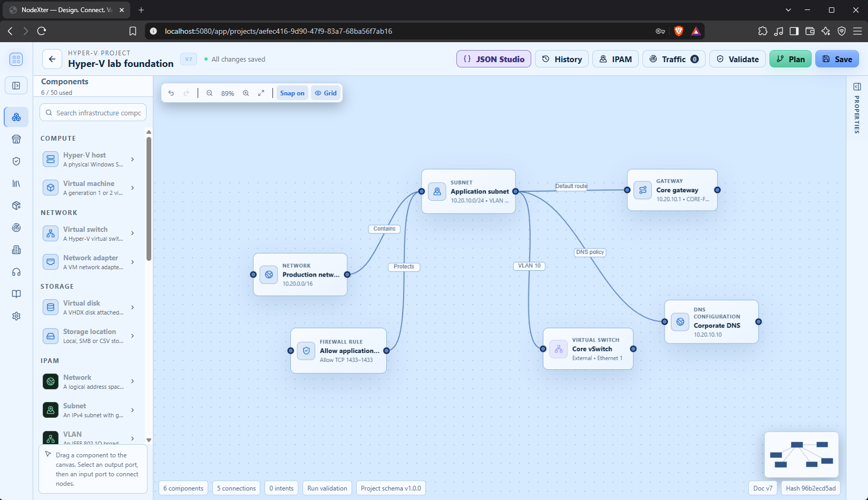Click the components list scrollbar thumb
Image resolution: width=868 pixels, height=500 pixels.
pyautogui.click(x=149, y=199)
